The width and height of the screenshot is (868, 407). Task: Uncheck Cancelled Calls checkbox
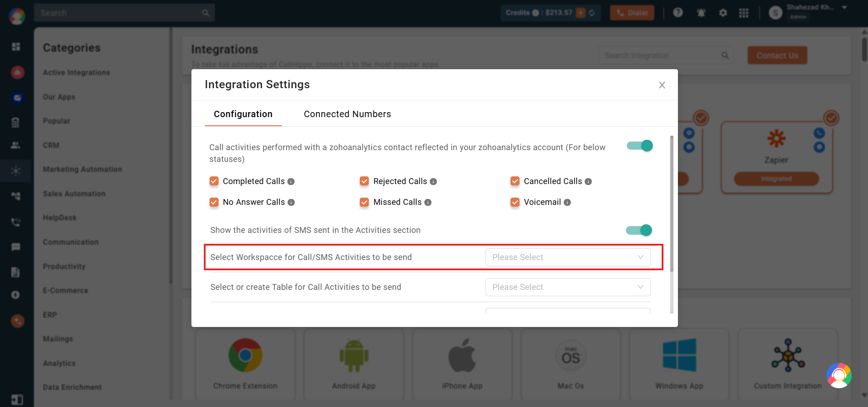click(515, 181)
